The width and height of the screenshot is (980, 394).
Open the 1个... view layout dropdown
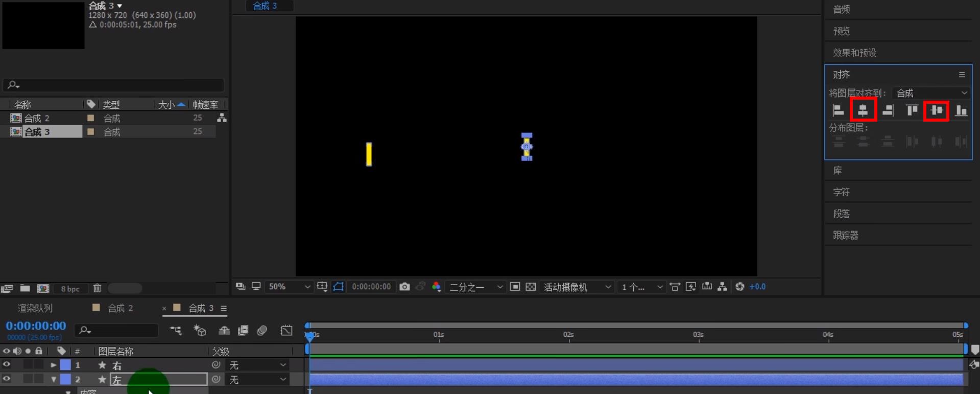(x=641, y=287)
